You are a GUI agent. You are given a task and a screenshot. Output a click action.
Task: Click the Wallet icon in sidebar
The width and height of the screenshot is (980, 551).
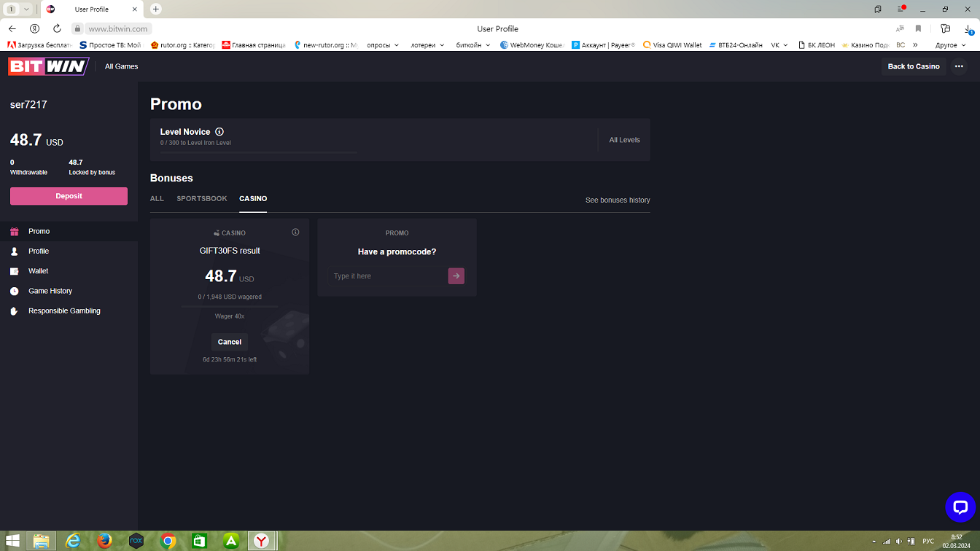point(14,271)
